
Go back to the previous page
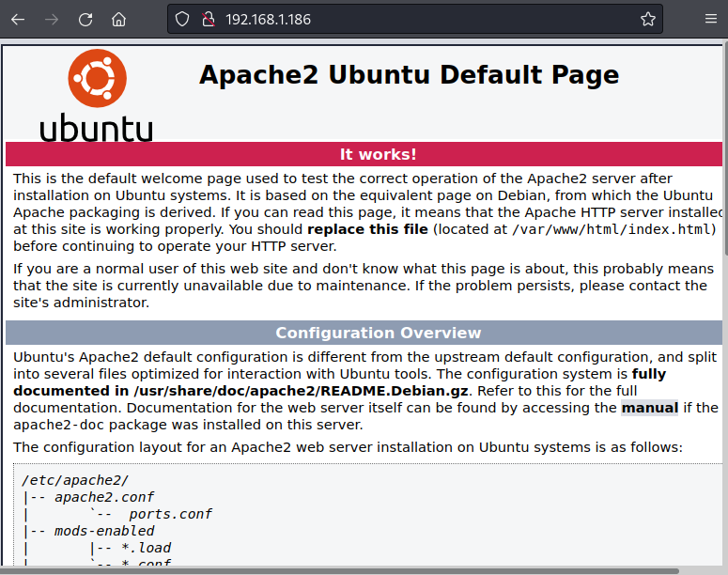(x=18, y=20)
